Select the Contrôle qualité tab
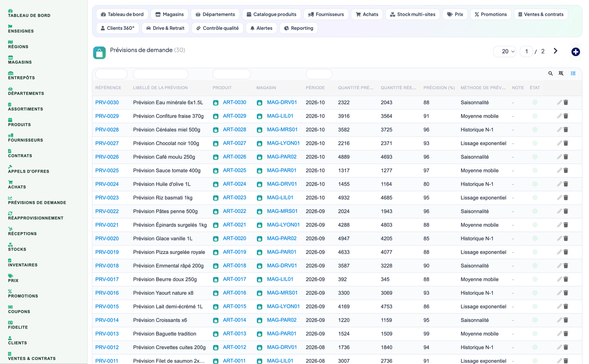Image resolution: width=589 pixels, height=364 pixels. tap(217, 28)
